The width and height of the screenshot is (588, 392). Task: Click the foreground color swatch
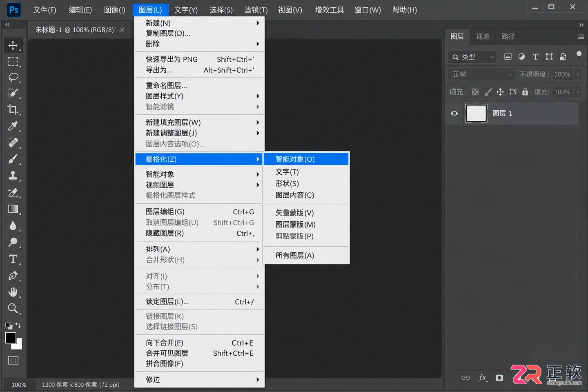pos(10,338)
